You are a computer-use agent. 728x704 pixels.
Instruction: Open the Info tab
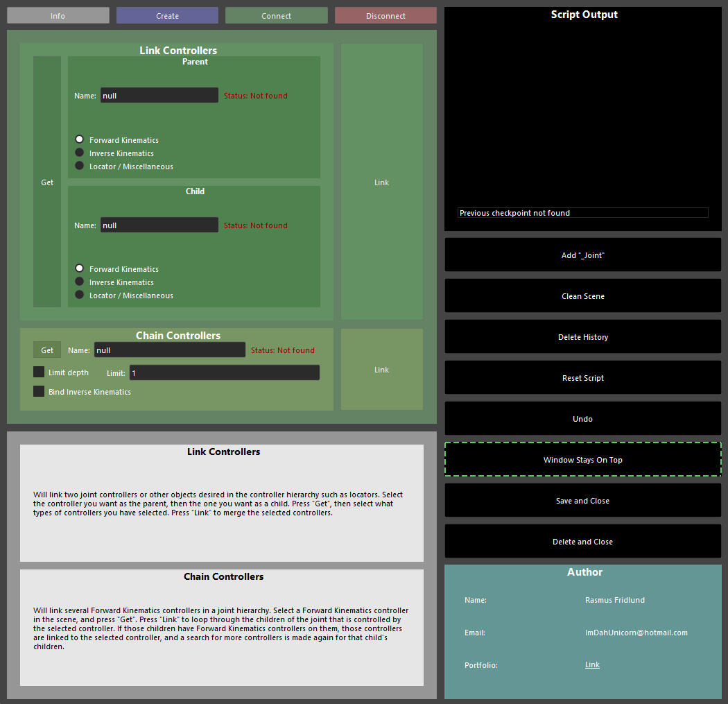click(x=58, y=15)
